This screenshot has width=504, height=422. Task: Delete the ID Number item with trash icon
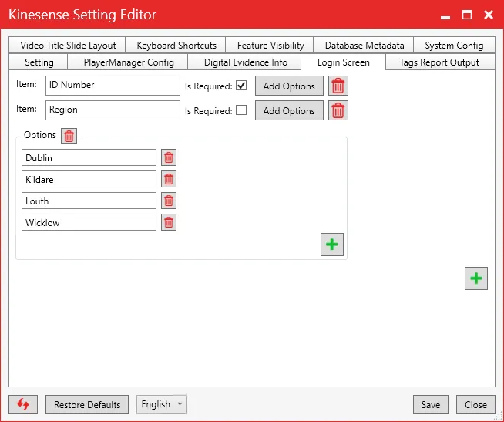[x=338, y=86]
